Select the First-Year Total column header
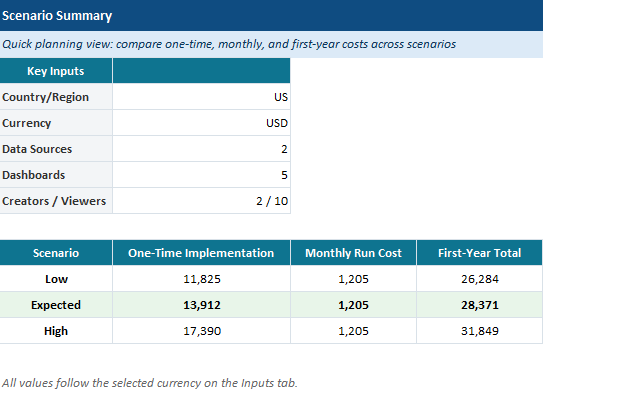617x407 pixels. 479,253
